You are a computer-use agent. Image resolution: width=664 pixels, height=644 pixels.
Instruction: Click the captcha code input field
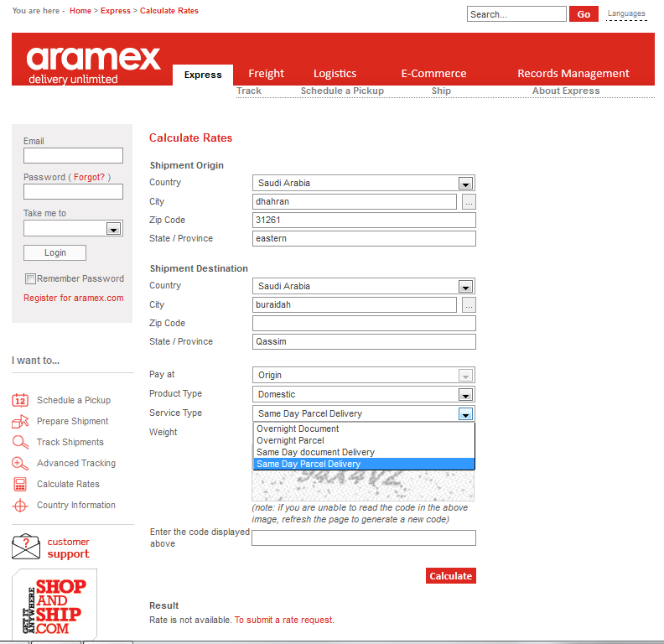(x=363, y=538)
